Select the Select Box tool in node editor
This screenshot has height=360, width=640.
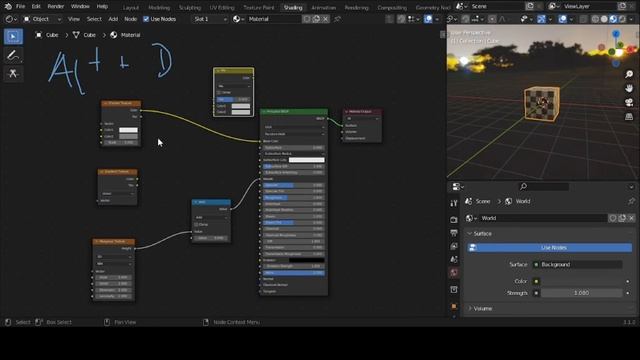click(x=13, y=36)
